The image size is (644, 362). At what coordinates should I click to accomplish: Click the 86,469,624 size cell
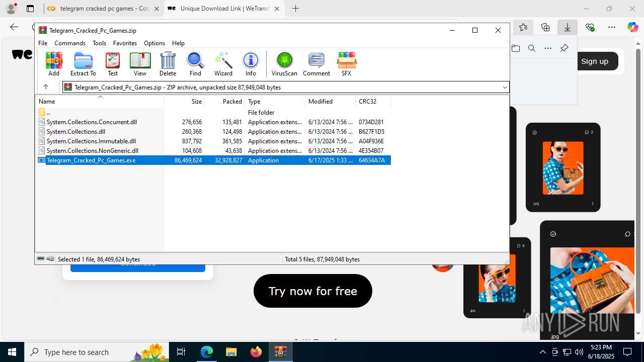click(x=188, y=160)
